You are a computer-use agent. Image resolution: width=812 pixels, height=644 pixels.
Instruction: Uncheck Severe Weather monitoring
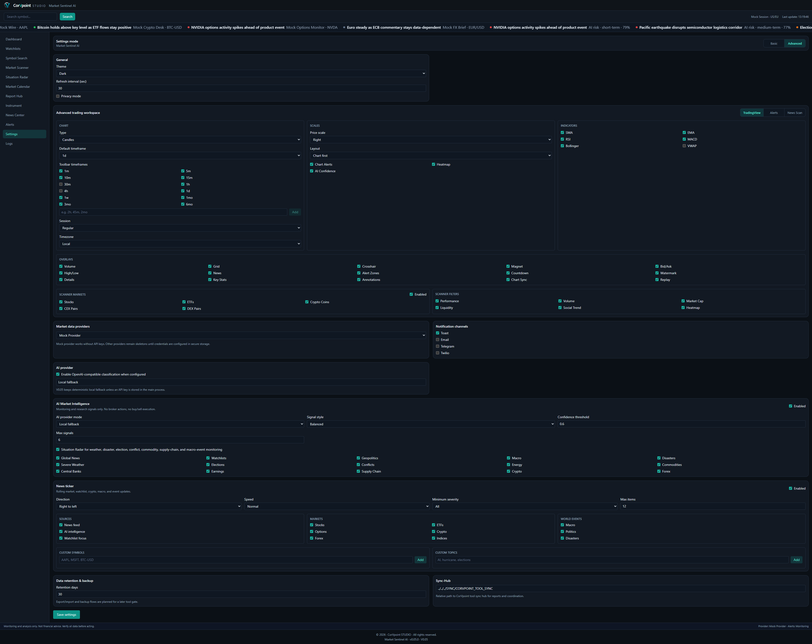click(58, 465)
